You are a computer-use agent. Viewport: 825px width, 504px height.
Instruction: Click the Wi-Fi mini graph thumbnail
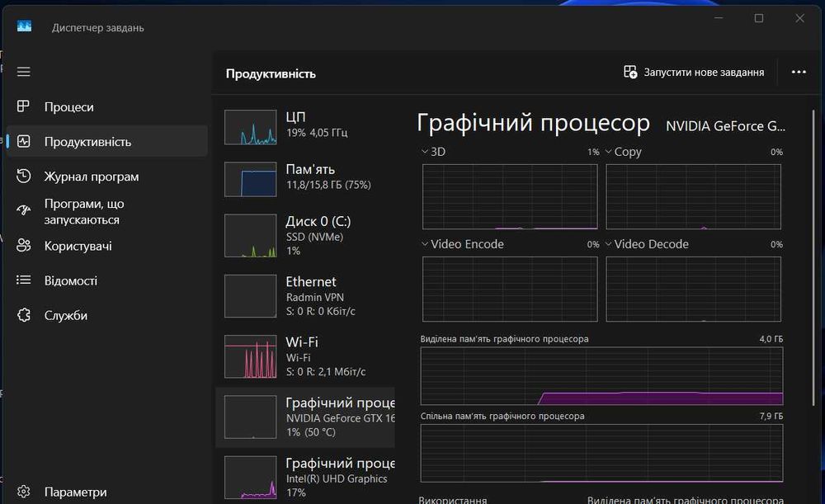click(x=251, y=356)
